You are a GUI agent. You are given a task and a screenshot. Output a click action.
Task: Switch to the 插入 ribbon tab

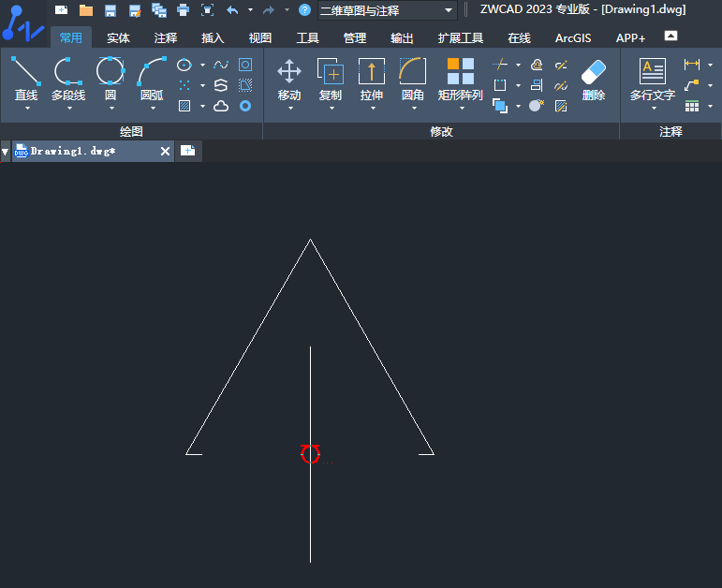coord(213,37)
